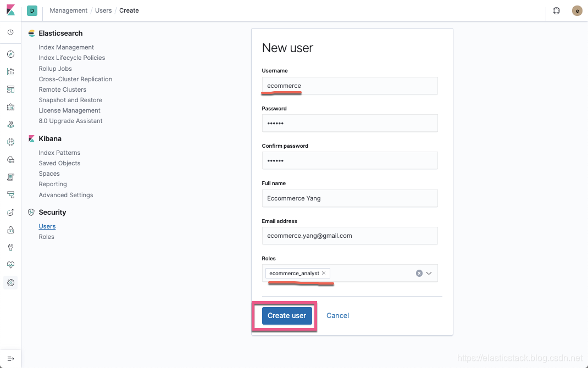Open Index Management
The width and height of the screenshot is (588, 368).
point(66,47)
